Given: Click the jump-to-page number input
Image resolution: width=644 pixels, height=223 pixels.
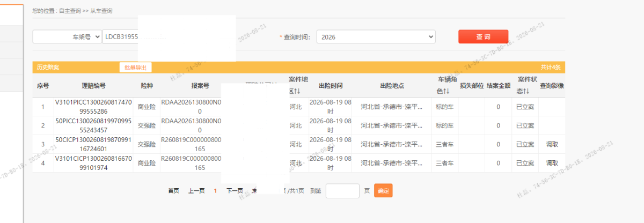Looking at the screenshot, I should coord(342,191).
